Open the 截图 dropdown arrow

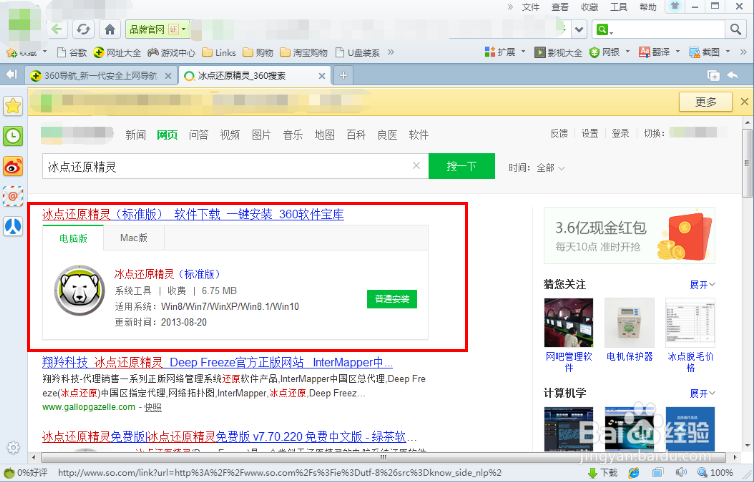pos(728,51)
